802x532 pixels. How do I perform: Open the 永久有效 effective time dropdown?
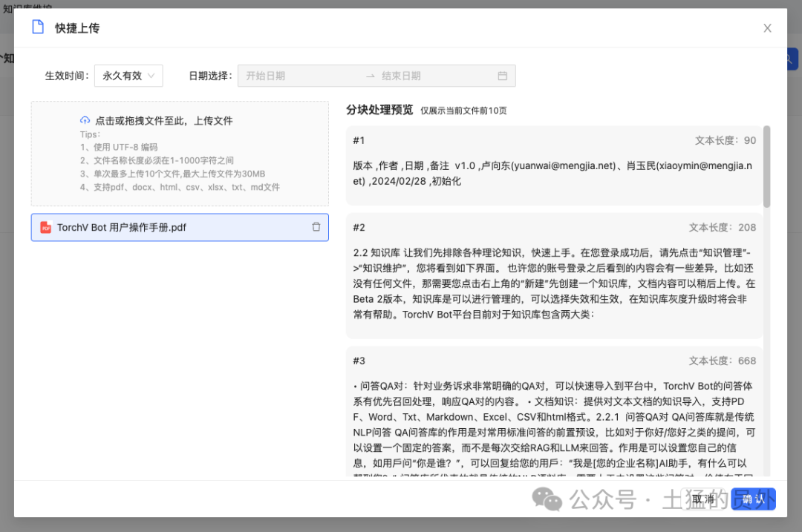128,76
